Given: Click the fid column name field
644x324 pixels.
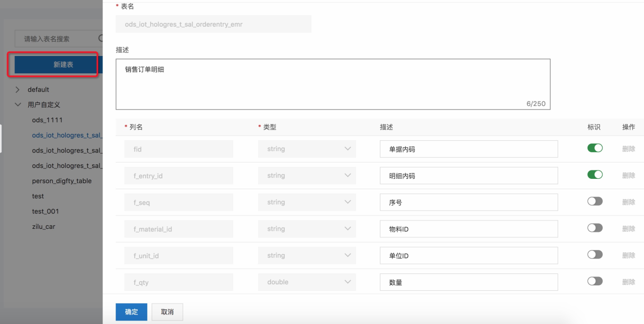Looking at the screenshot, I should click(178, 149).
